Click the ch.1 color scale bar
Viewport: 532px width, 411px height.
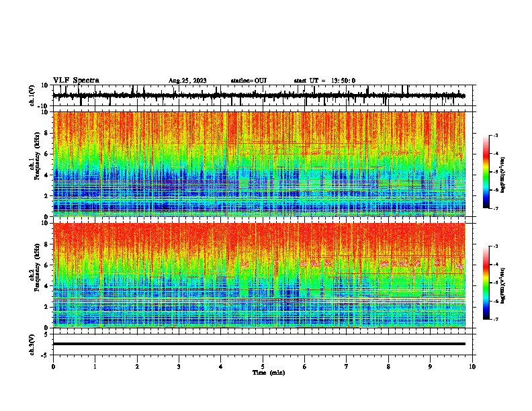pos(486,172)
